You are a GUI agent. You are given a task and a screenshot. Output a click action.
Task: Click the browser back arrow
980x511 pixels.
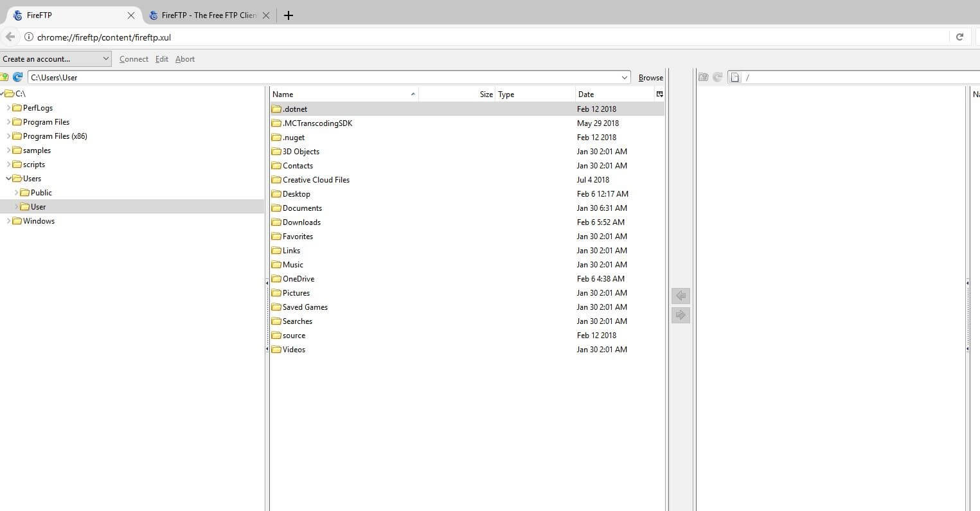click(x=10, y=37)
